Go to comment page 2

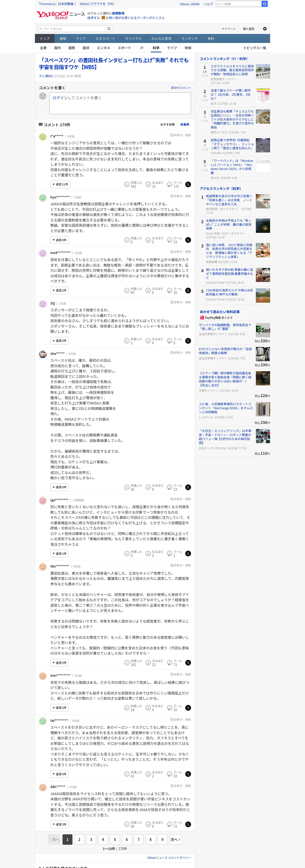[79, 839]
